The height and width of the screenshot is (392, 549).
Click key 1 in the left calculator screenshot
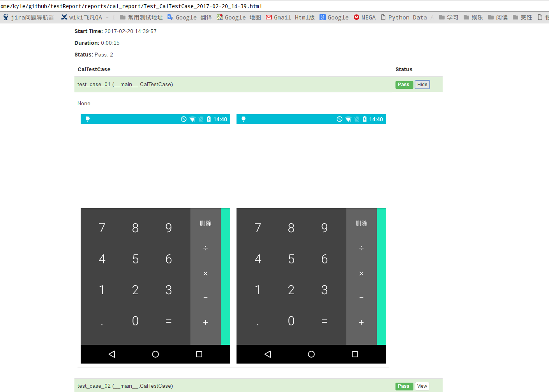point(102,290)
